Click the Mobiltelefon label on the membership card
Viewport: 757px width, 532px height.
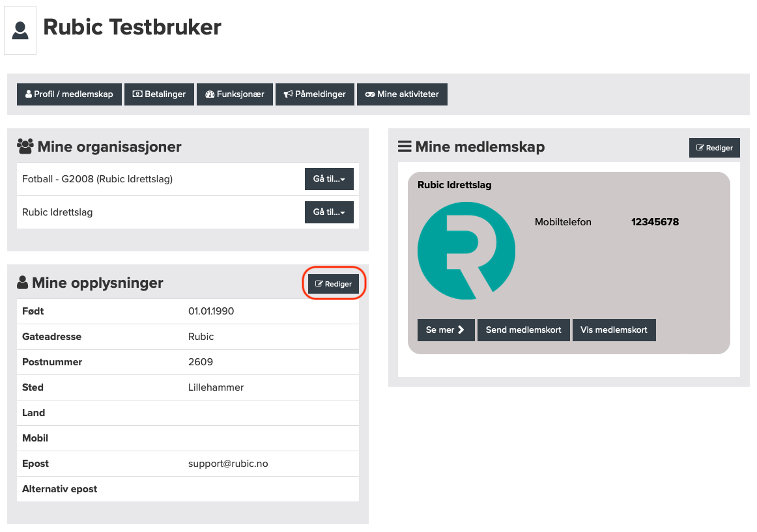[563, 222]
